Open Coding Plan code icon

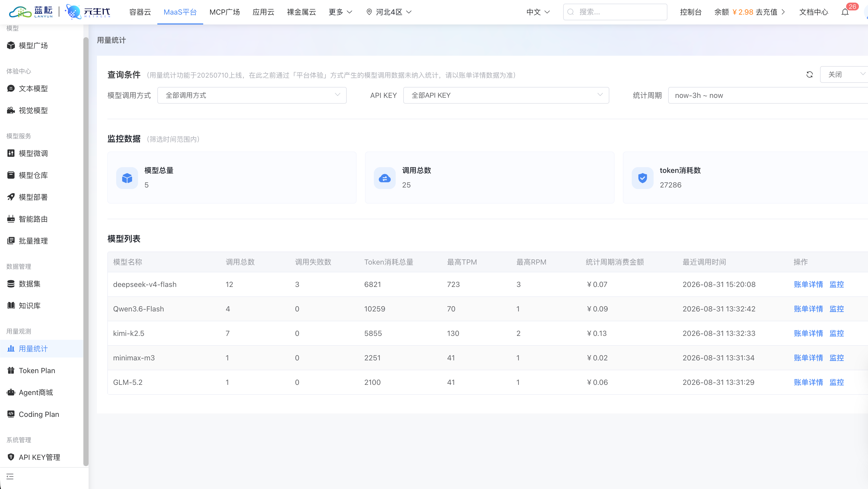[11, 414]
